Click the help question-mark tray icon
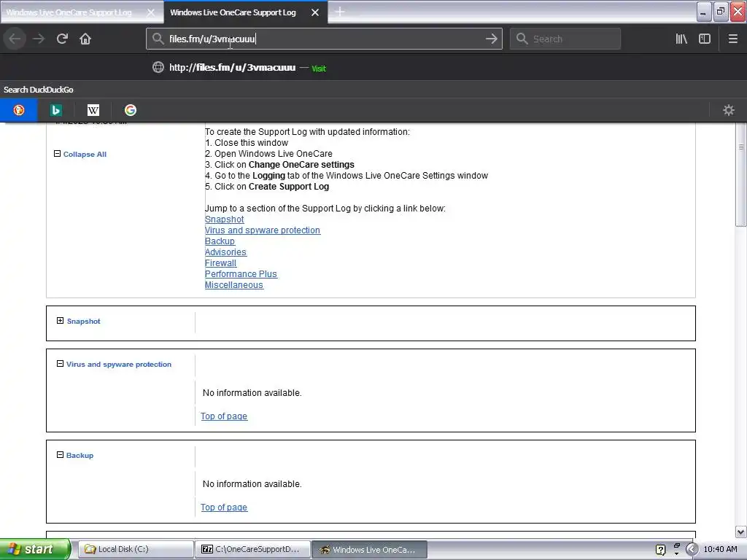This screenshot has width=747, height=560. tap(660, 550)
